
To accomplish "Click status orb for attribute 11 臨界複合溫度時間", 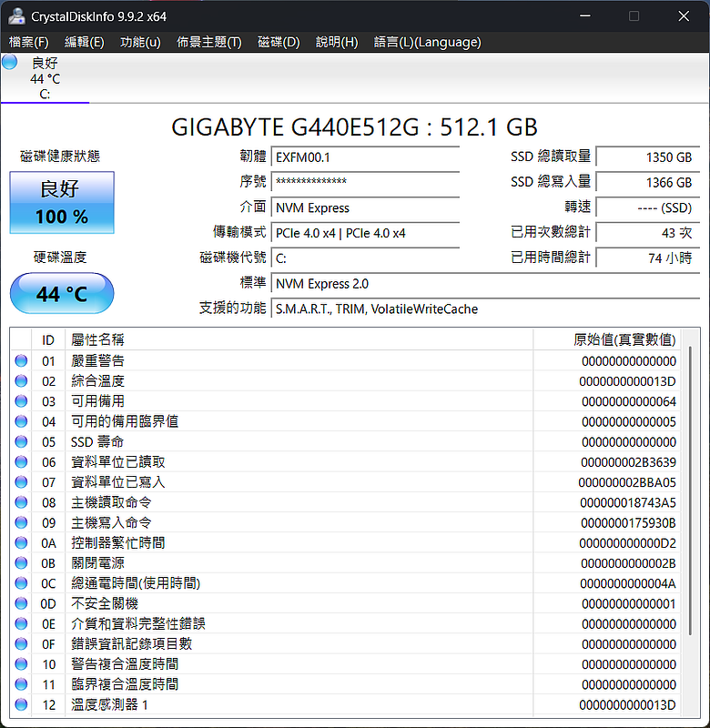I will click(x=21, y=684).
